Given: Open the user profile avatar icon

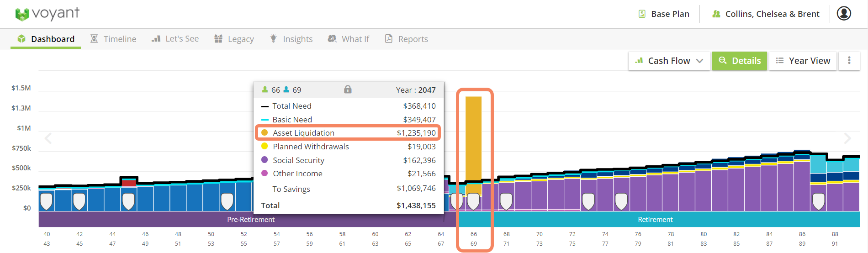Looking at the screenshot, I should 844,13.
